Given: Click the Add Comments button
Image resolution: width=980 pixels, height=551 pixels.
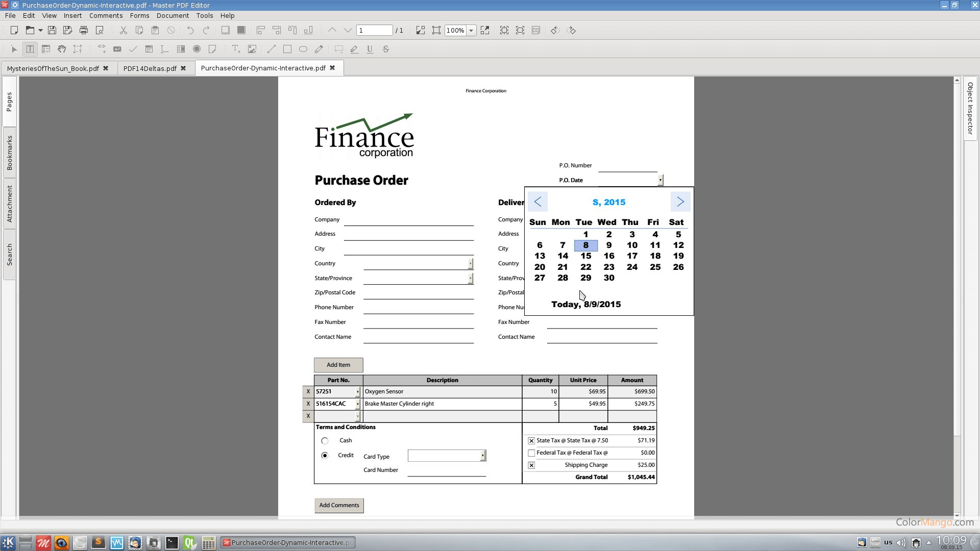Looking at the screenshot, I should click(339, 505).
